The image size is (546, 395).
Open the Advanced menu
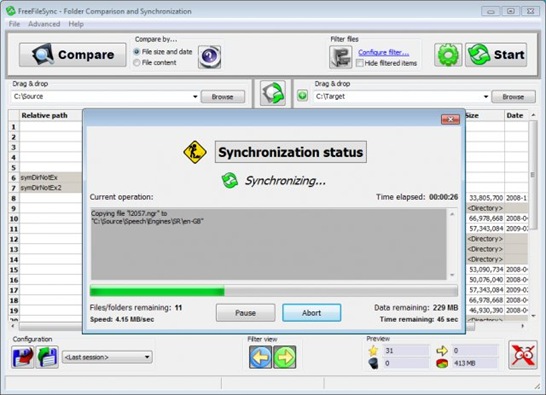click(x=44, y=24)
